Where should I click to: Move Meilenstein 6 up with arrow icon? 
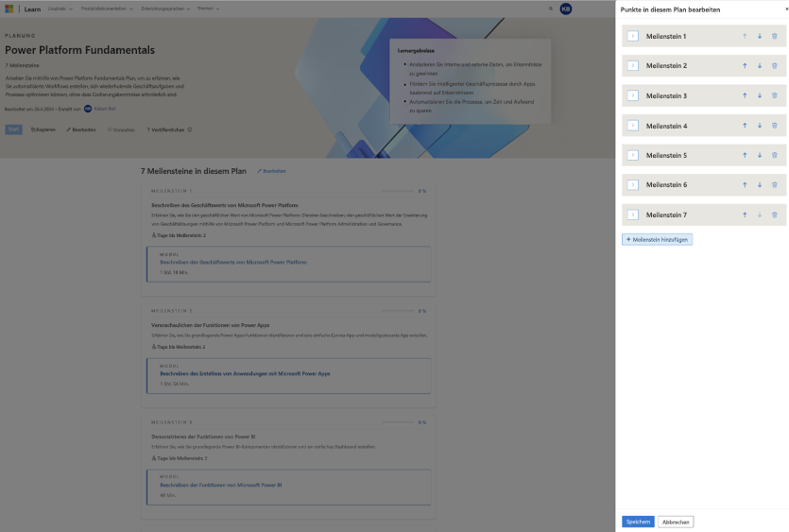(x=745, y=185)
